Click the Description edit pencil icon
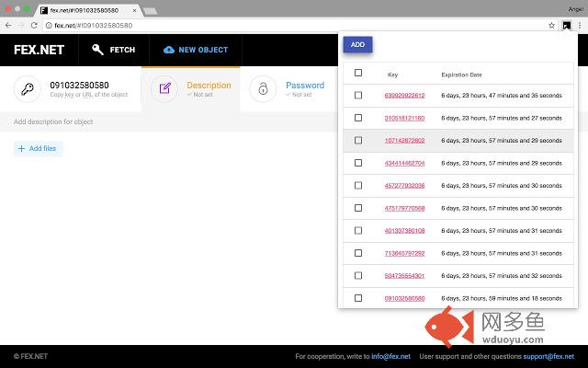The width and height of the screenshot is (588, 368). coord(164,88)
